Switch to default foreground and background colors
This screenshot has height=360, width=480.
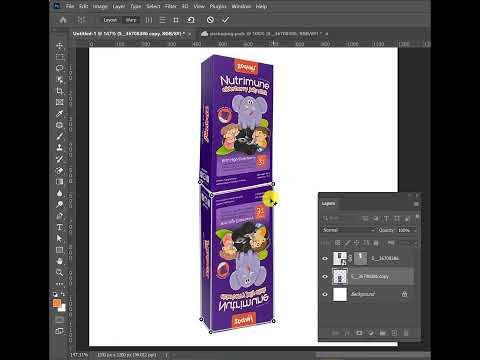point(55,294)
